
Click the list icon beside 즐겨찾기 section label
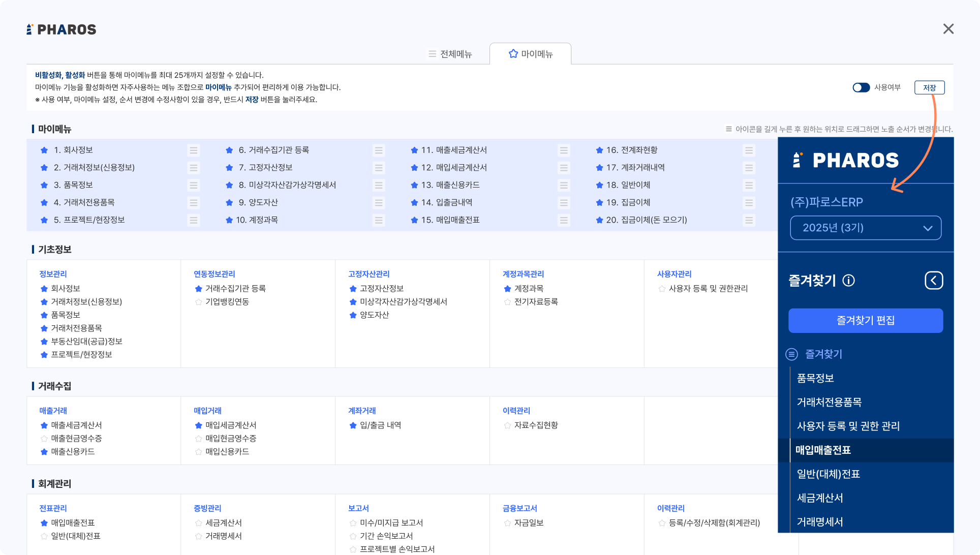[791, 354]
